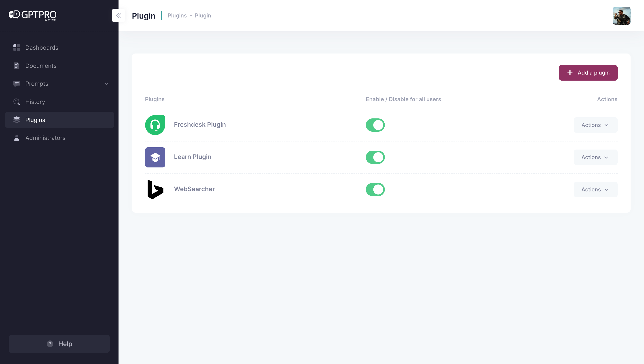Click the WebSearcher Bing icon
This screenshot has width=644, height=364.
coord(155,190)
